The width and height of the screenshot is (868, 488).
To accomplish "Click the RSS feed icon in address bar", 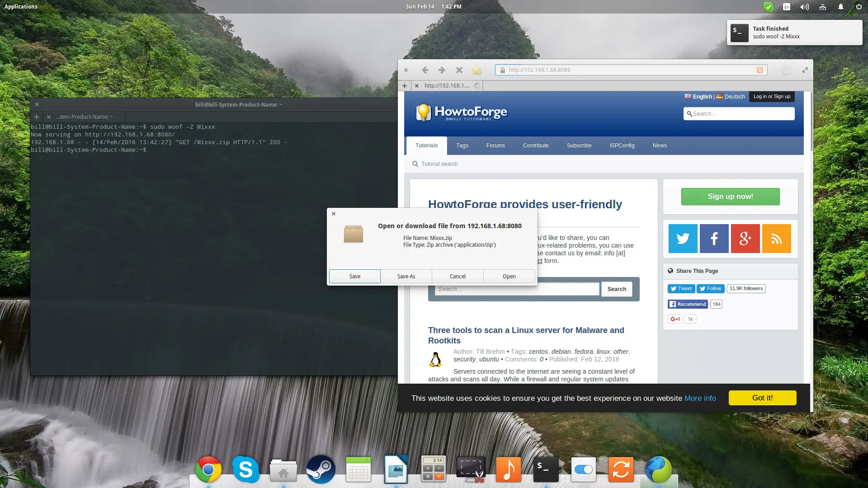I will click(x=760, y=70).
